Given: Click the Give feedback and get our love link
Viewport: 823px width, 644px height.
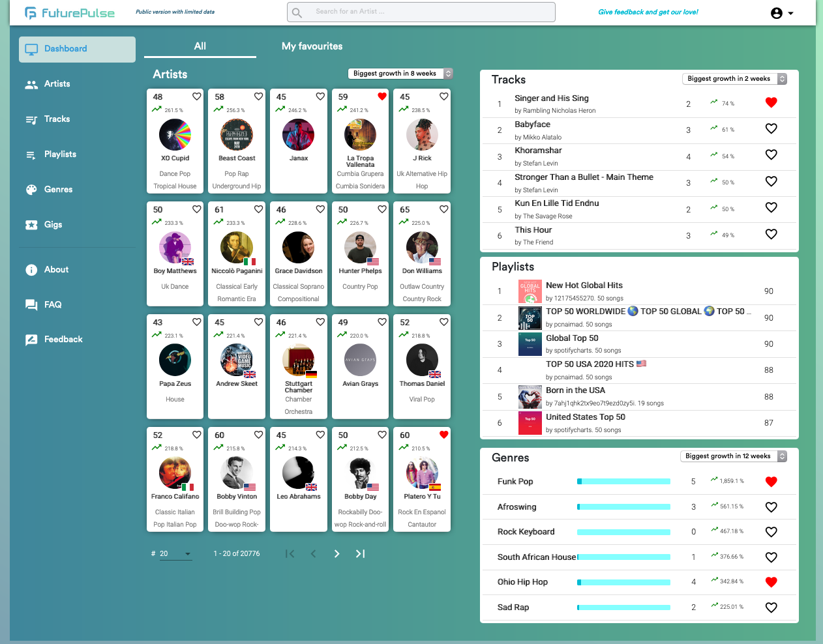Looking at the screenshot, I should tap(648, 12).
